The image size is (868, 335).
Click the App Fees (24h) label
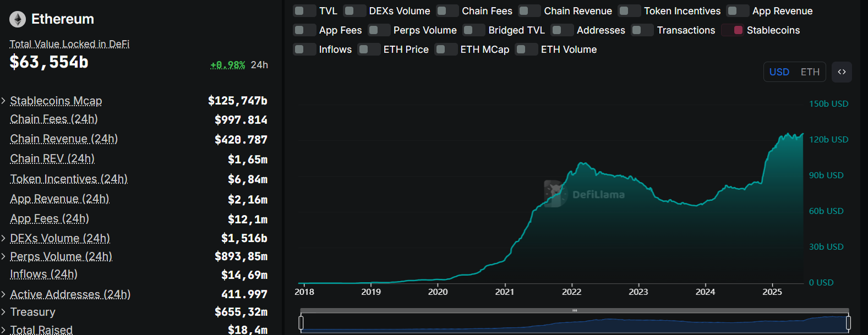(50, 219)
